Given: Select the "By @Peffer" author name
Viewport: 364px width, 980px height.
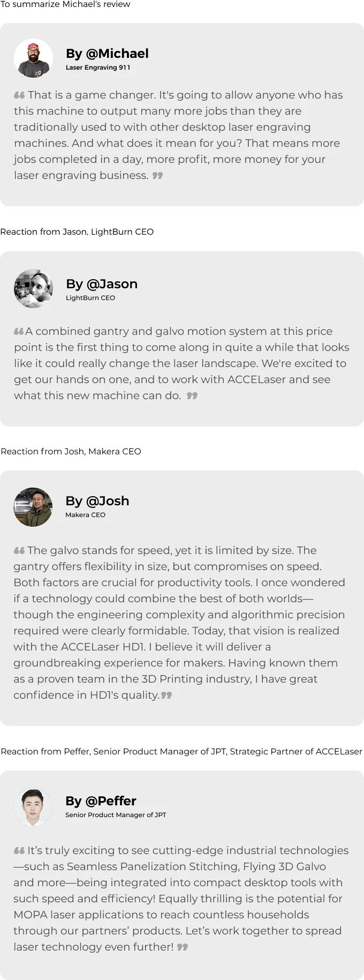Looking at the screenshot, I should point(101,801).
